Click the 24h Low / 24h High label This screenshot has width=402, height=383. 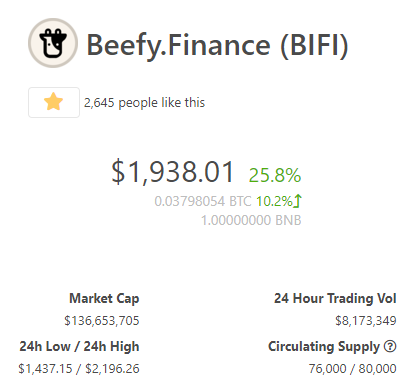pyautogui.click(x=79, y=346)
